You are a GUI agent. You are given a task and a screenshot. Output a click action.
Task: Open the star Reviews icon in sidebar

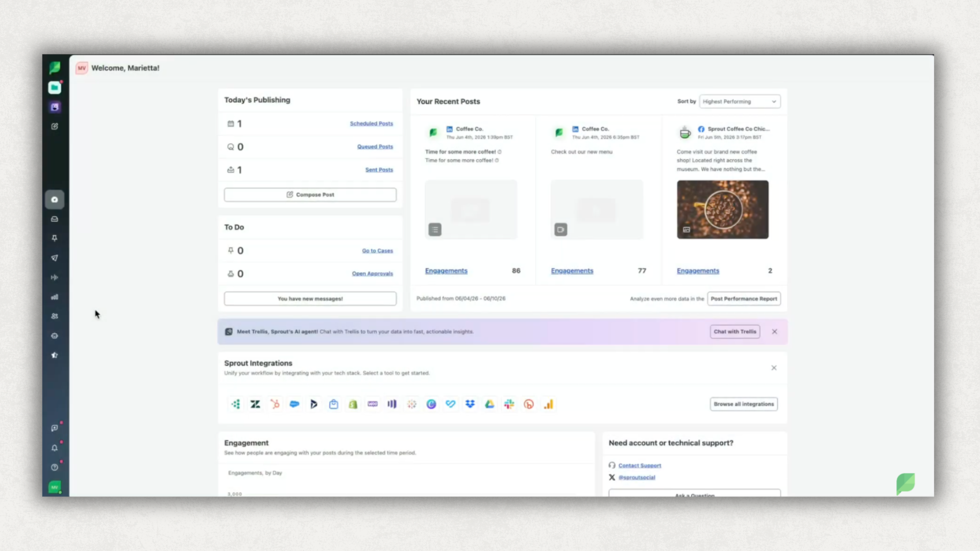pyautogui.click(x=55, y=355)
